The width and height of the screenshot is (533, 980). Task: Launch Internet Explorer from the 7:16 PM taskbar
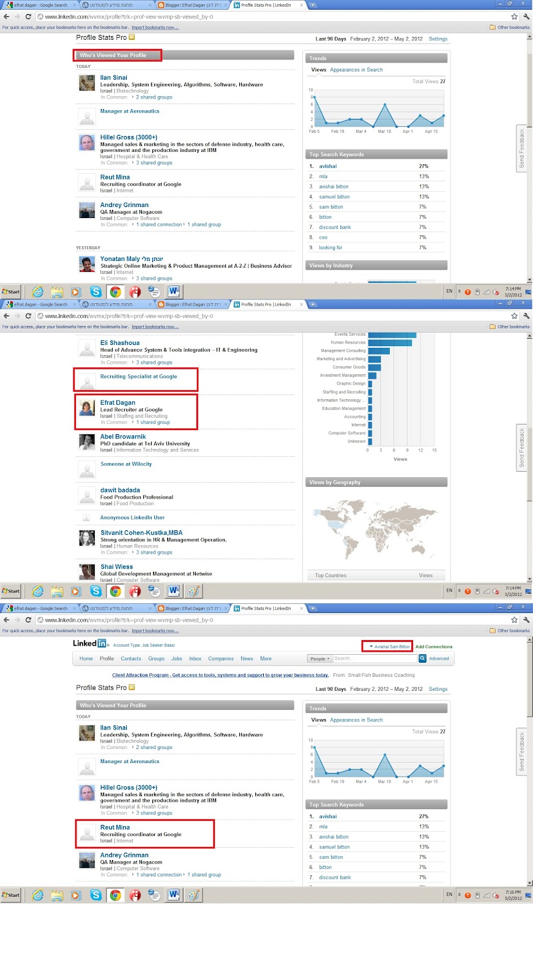(x=38, y=895)
